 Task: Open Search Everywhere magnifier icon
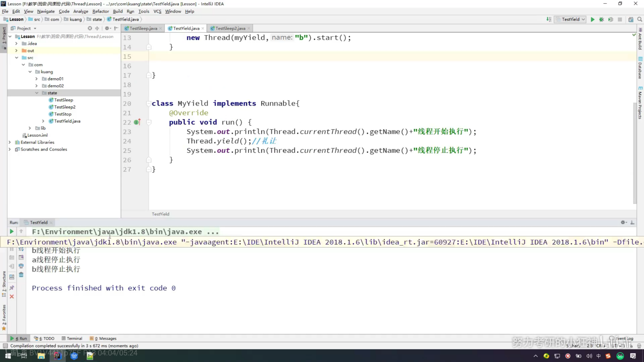[x=640, y=19]
